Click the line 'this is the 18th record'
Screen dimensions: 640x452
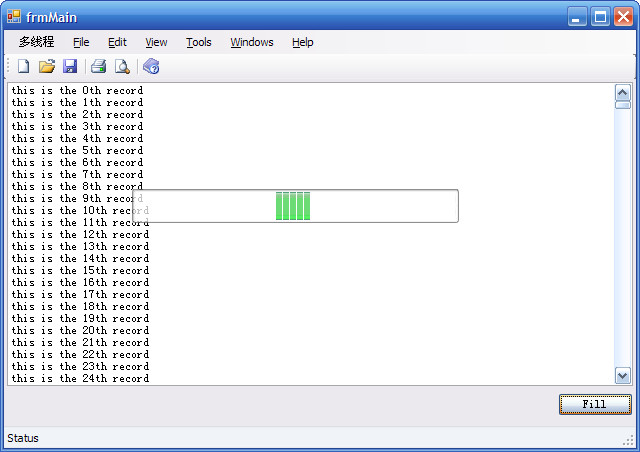click(x=80, y=306)
